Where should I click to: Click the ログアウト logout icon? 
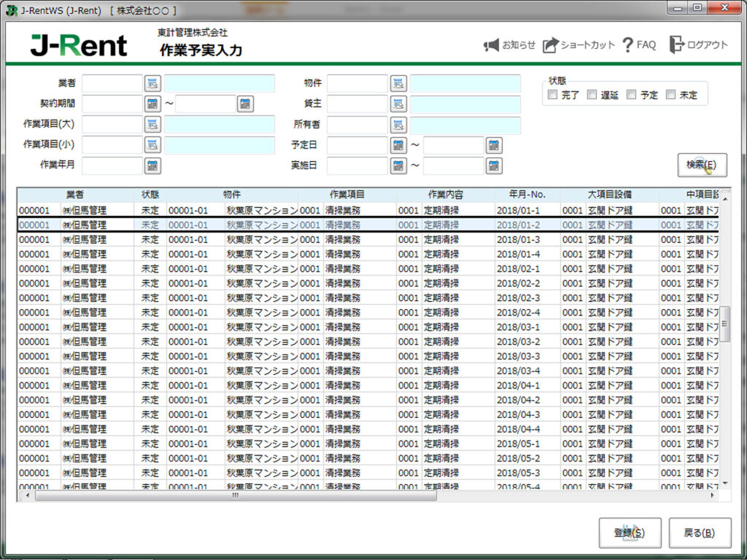(676, 44)
